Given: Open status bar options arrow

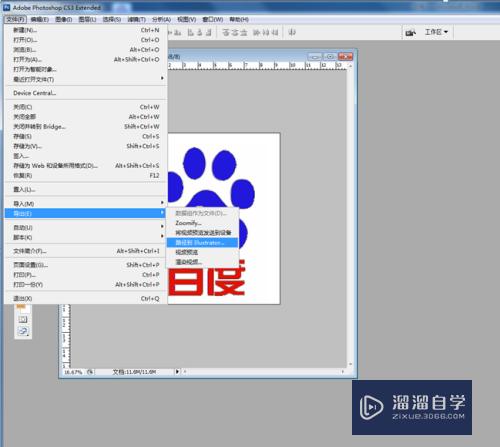Looking at the screenshot, I should pos(177,371).
